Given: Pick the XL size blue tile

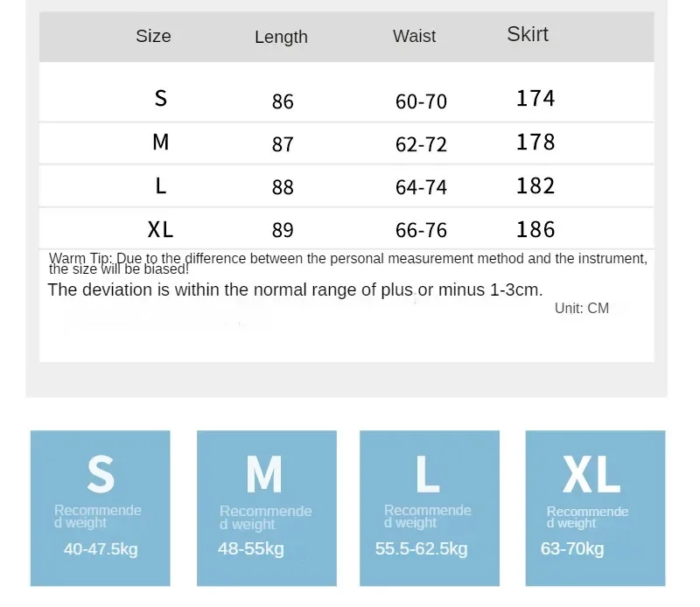Looking at the screenshot, I should (595, 508).
